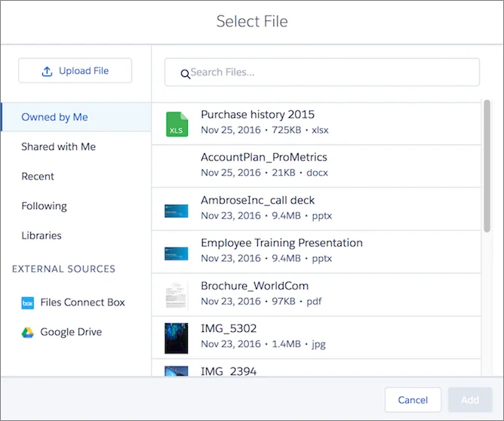
Task: Click 'Nov 25, 2016 • 725KB • xlsx' details
Action: (265, 131)
